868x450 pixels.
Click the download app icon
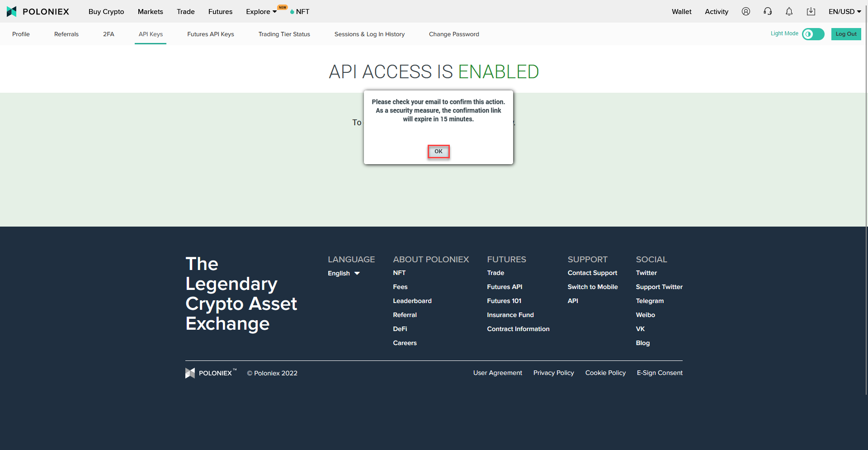[811, 11]
